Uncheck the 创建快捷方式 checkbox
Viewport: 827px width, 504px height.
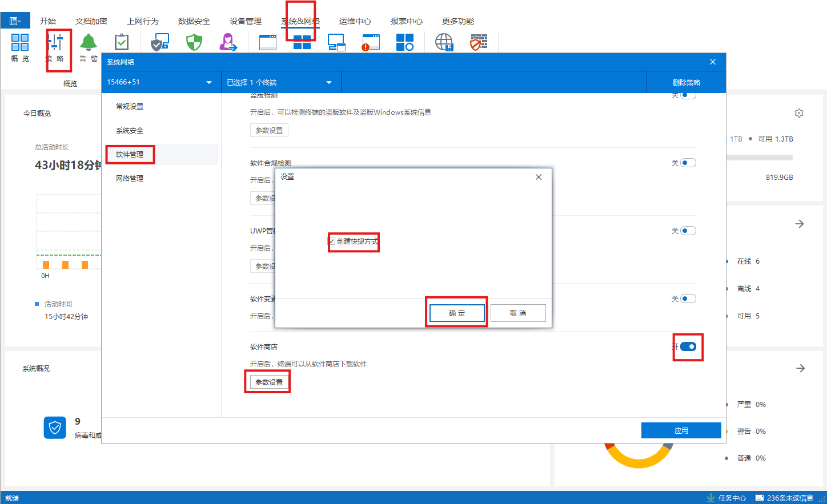click(x=332, y=241)
